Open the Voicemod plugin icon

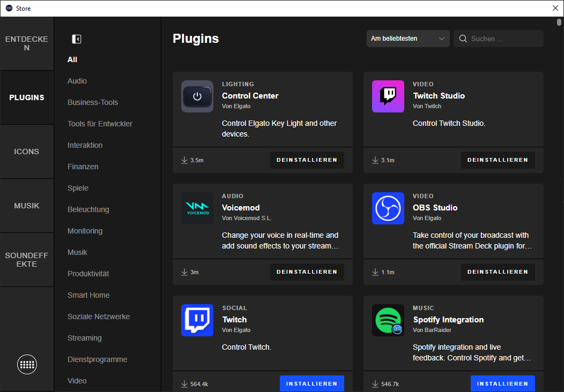(197, 208)
